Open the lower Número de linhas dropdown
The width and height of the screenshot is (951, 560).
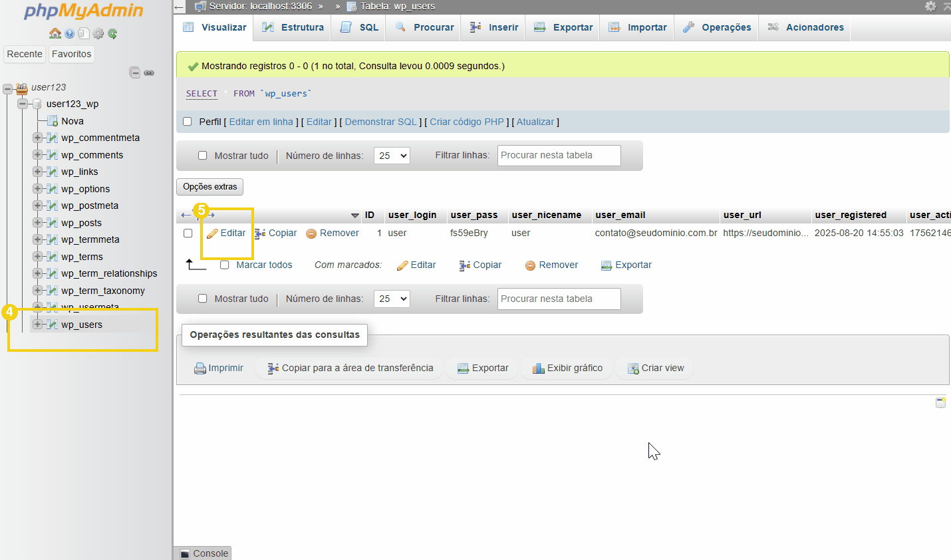[392, 299]
